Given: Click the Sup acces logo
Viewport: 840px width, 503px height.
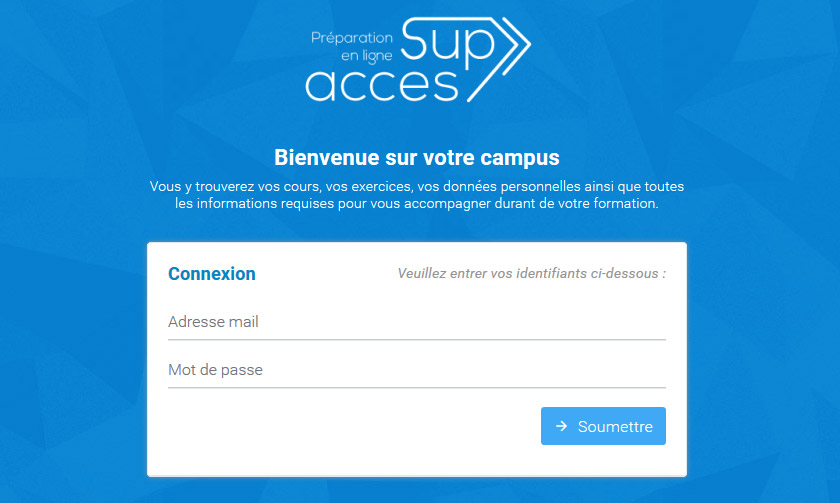Looking at the screenshot, I should click(x=418, y=59).
